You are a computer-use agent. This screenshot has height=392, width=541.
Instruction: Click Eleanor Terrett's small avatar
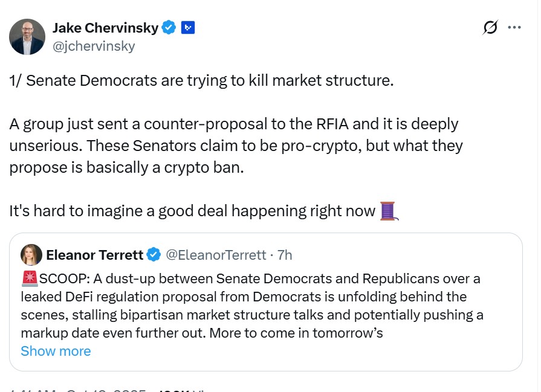31,255
